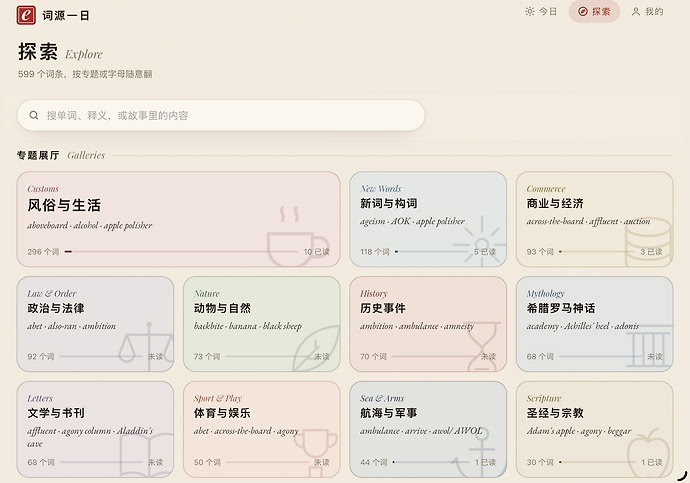Open the 历史事件 History gallery

pos(428,324)
